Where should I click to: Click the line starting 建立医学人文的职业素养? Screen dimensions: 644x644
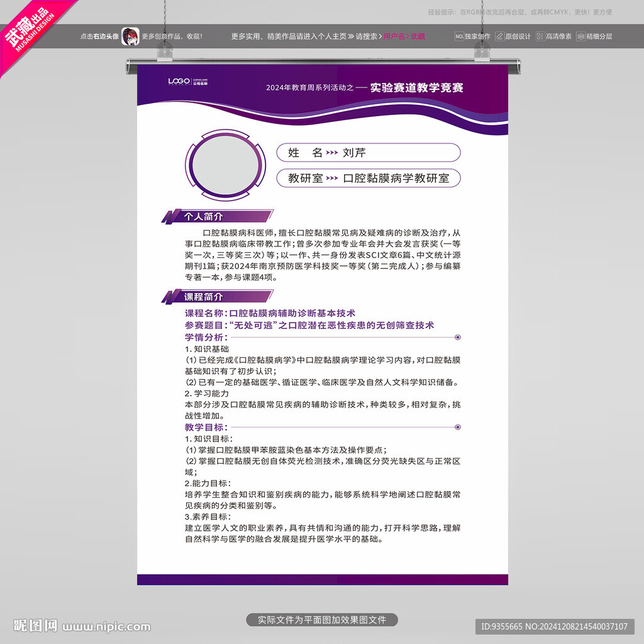[323, 528]
